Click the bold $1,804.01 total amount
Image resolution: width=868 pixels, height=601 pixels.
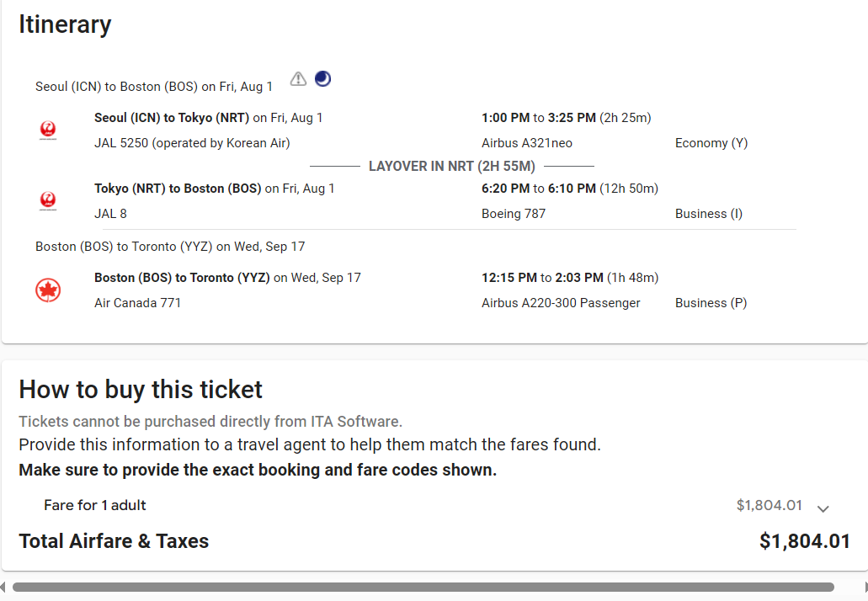pyautogui.click(x=805, y=541)
